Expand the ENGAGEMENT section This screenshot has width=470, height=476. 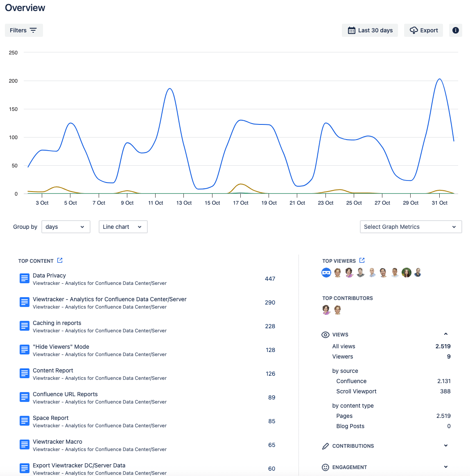point(446,467)
